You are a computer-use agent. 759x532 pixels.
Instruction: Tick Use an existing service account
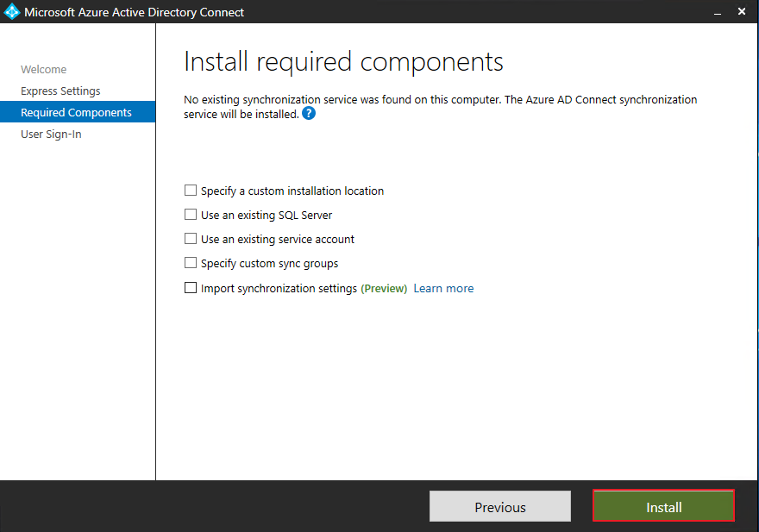click(x=191, y=239)
